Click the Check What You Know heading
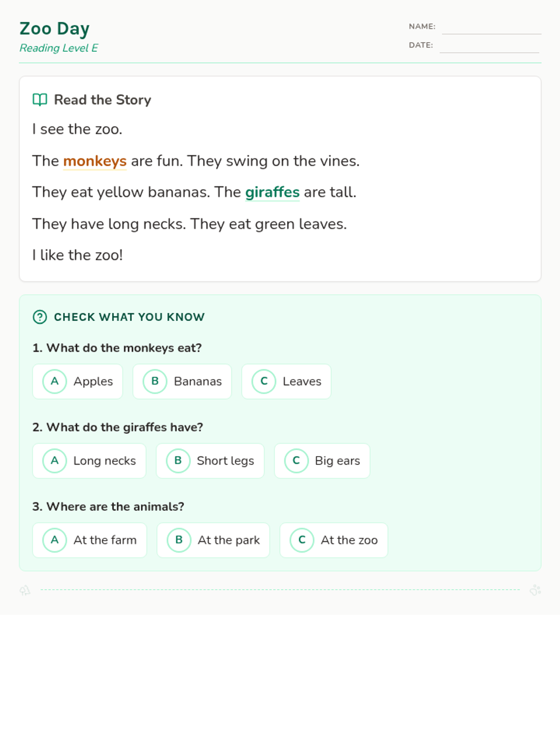The width and height of the screenshot is (560, 747). coord(129,317)
